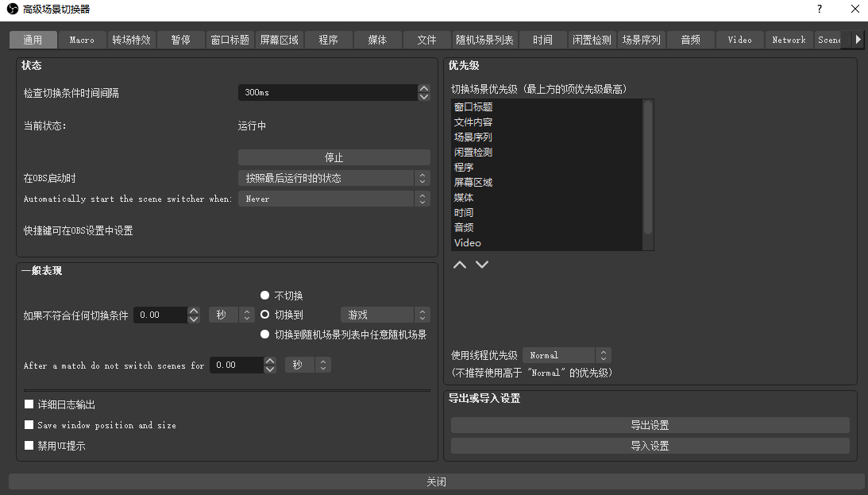Open the Automatically start Never dropdown
The width and height of the screenshot is (868, 495).
(334, 199)
